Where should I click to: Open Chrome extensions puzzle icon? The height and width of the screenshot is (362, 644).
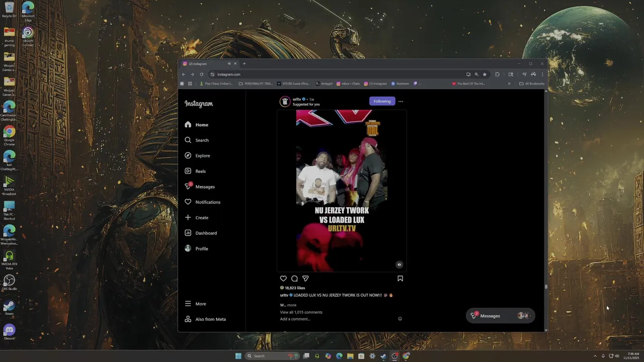[497, 74]
